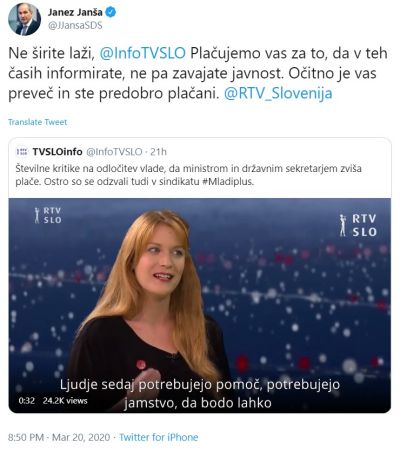Open the @RTV_Slovenija mention
The width and height of the screenshot is (400, 450).
pos(278,93)
